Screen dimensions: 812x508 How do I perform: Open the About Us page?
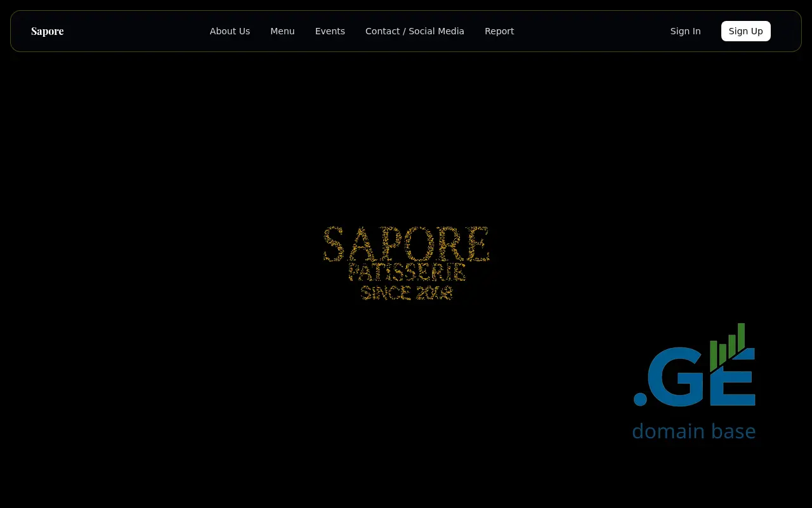(x=230, y=31)
